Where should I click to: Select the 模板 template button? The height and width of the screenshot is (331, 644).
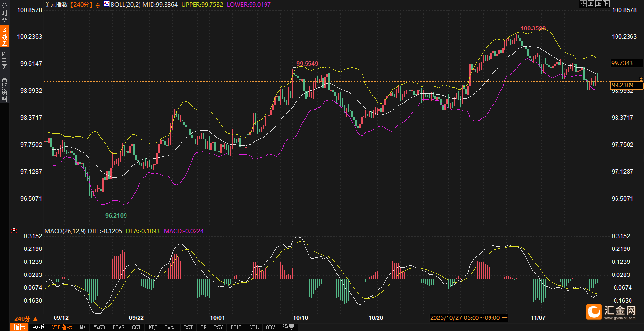[38, 327]
